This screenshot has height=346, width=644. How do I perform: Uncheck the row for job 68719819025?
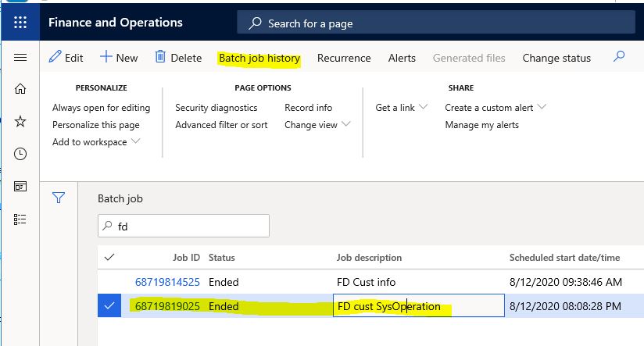coord(109,305)
